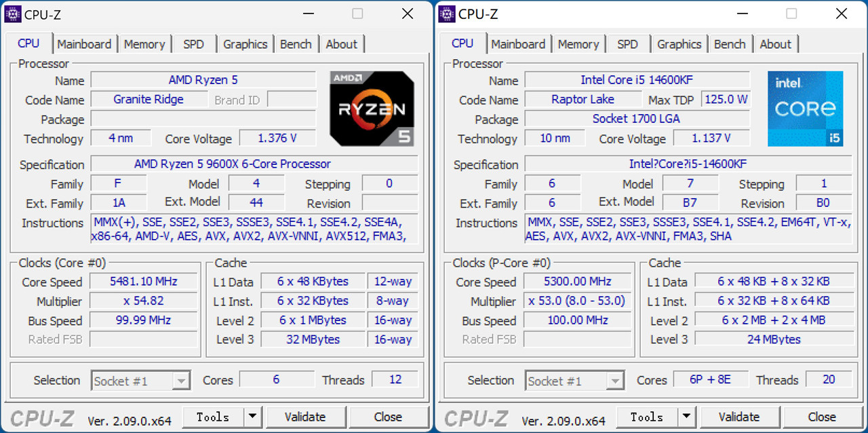Select Bench tab in left CPU-Z window

coord(296,44)
